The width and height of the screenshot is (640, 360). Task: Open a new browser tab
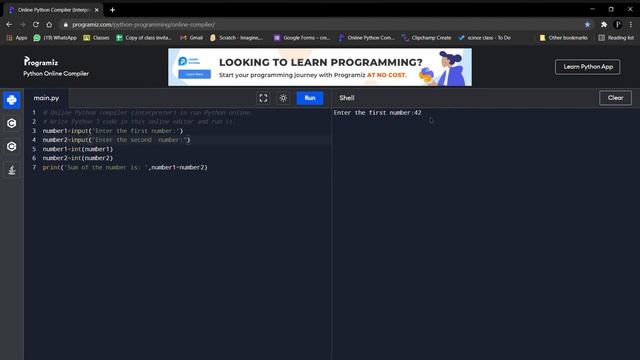tap(112, 10)
